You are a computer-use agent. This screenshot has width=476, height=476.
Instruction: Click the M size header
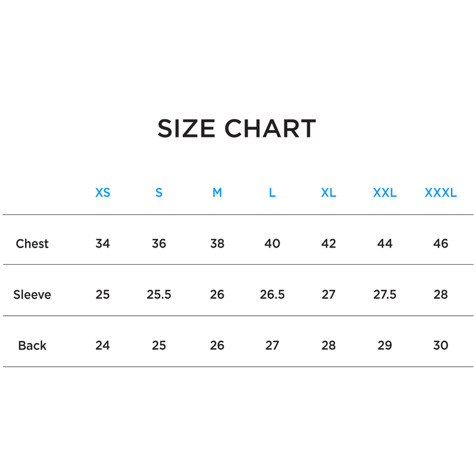217,193
